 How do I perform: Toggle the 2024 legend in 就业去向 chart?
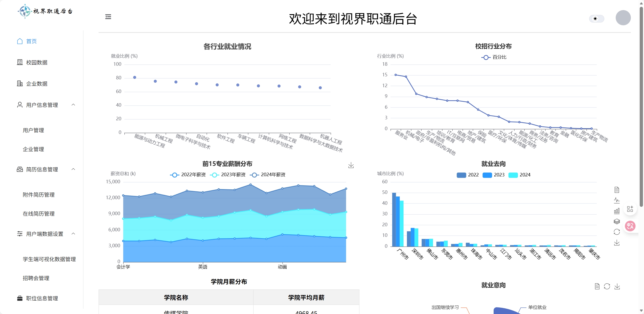[520, 175]
